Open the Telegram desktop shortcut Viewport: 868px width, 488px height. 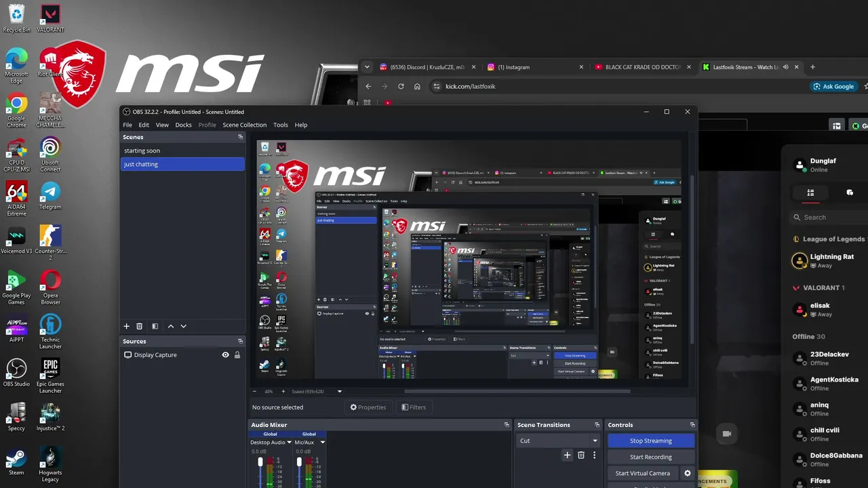[x=50, y=195]
